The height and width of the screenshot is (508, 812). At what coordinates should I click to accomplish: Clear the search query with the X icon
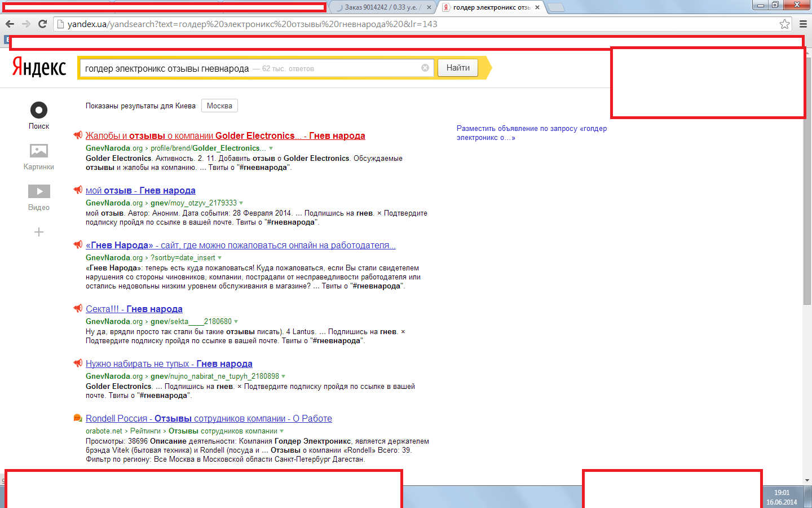tap(425, 68)
